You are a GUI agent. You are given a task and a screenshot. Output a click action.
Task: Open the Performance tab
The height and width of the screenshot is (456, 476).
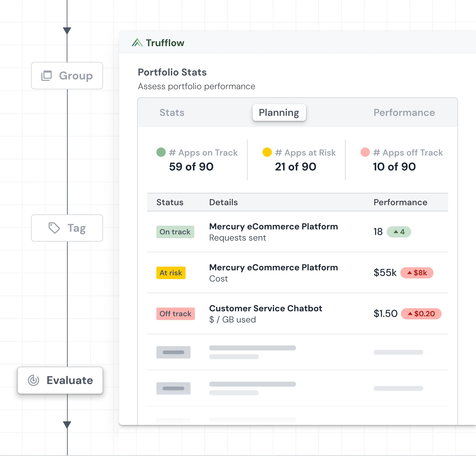click(x=404, y=113)
